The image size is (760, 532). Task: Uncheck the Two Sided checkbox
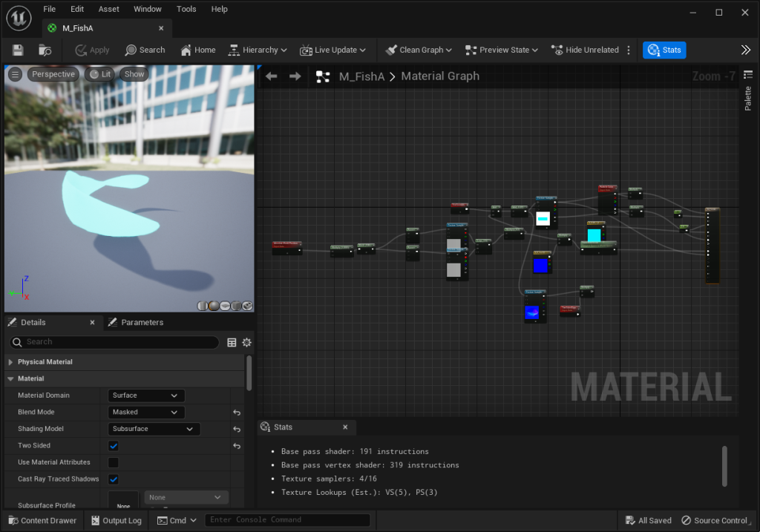pyautogui.click(x=114, y=446)
